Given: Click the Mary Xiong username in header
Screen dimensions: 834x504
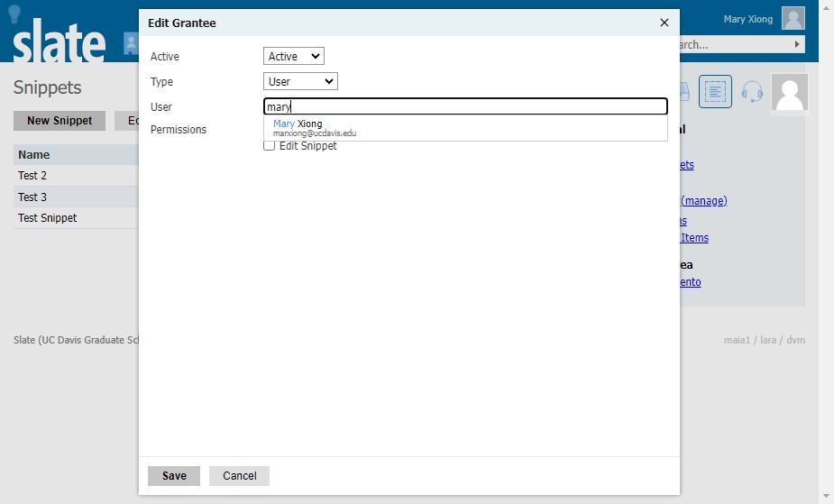Looking at the screenshot, I should (747, 19).
